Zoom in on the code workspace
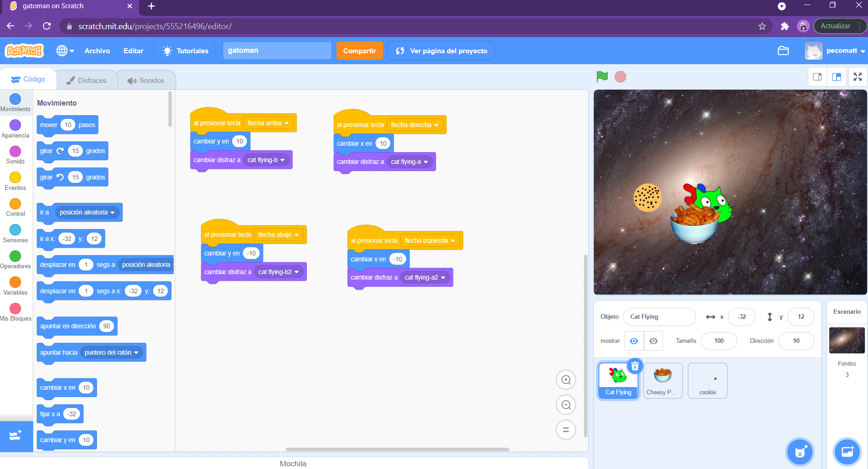This screenshot has width=868, height=469. [x=566, y=380]
